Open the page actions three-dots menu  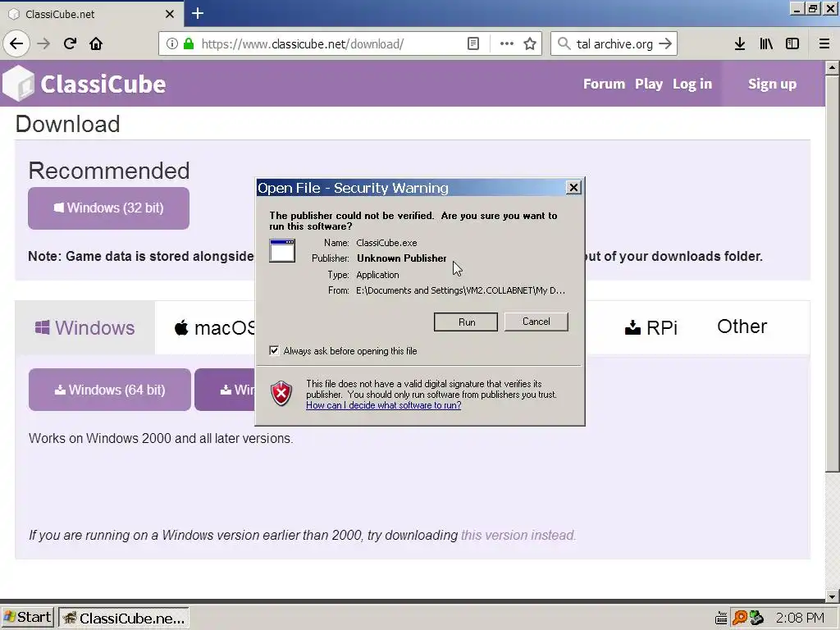pyautogui.click(x=506, y=44)
